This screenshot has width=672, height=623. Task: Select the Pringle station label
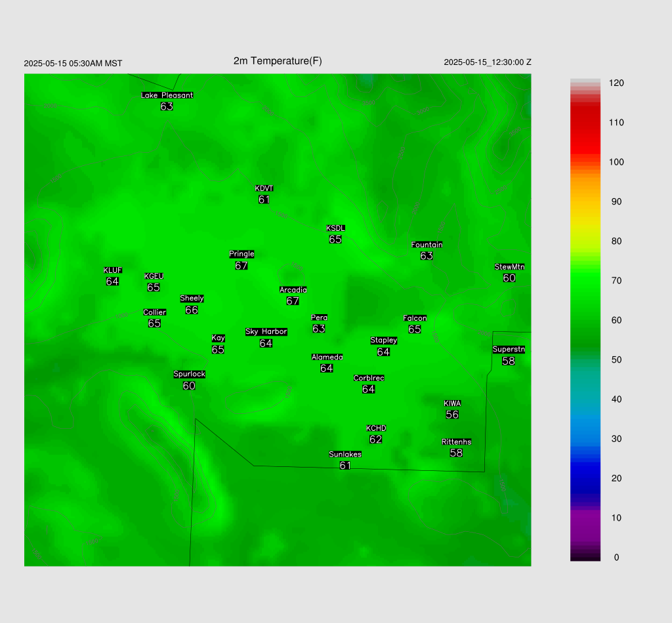(241, 254)
